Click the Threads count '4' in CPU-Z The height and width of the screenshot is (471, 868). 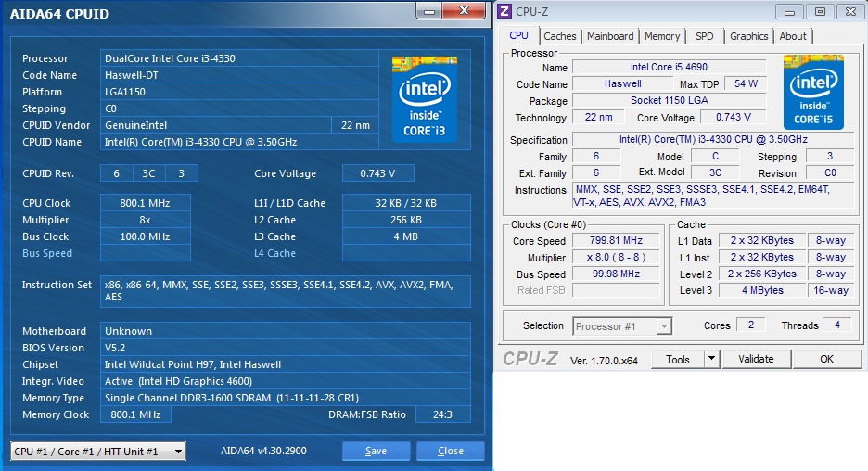coord(837,325)
